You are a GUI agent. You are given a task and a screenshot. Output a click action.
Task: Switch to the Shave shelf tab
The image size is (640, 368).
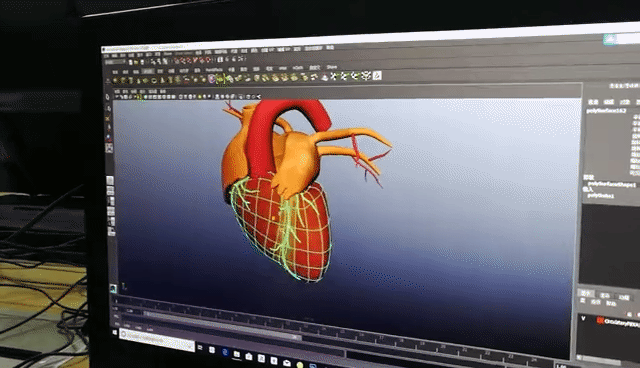(331, 67)
